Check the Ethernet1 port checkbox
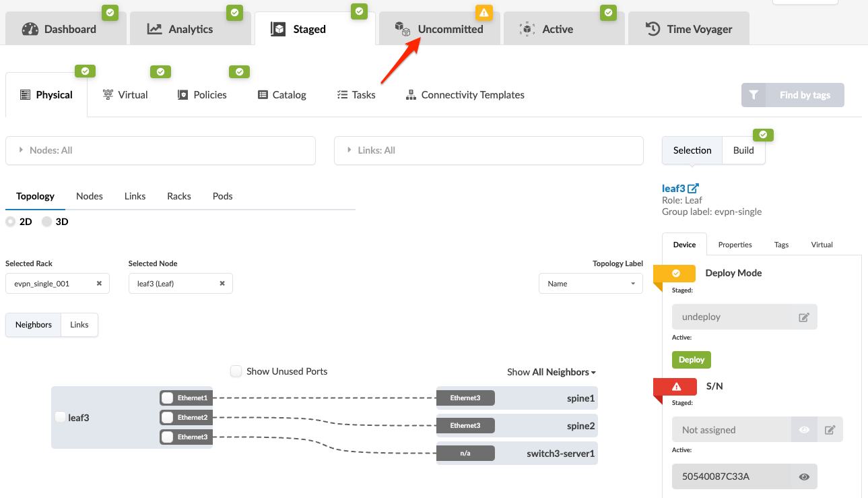Viewport: 868px width, 498px height. pos(168,398)
